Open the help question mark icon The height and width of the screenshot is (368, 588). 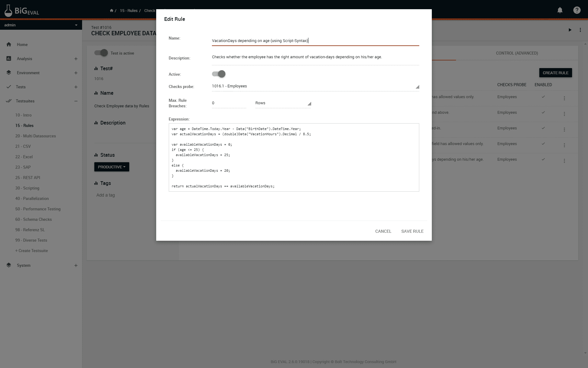[x=577, y=10]
